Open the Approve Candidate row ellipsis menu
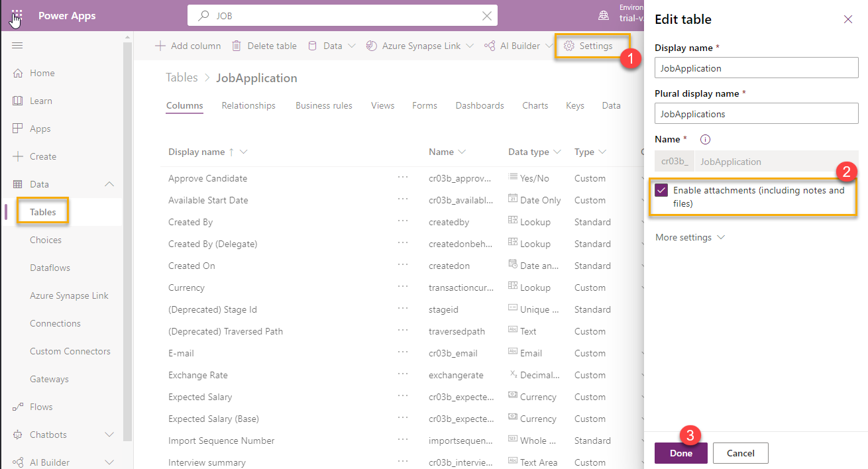This screenshot has height=469, width=868. coord(403,178)
